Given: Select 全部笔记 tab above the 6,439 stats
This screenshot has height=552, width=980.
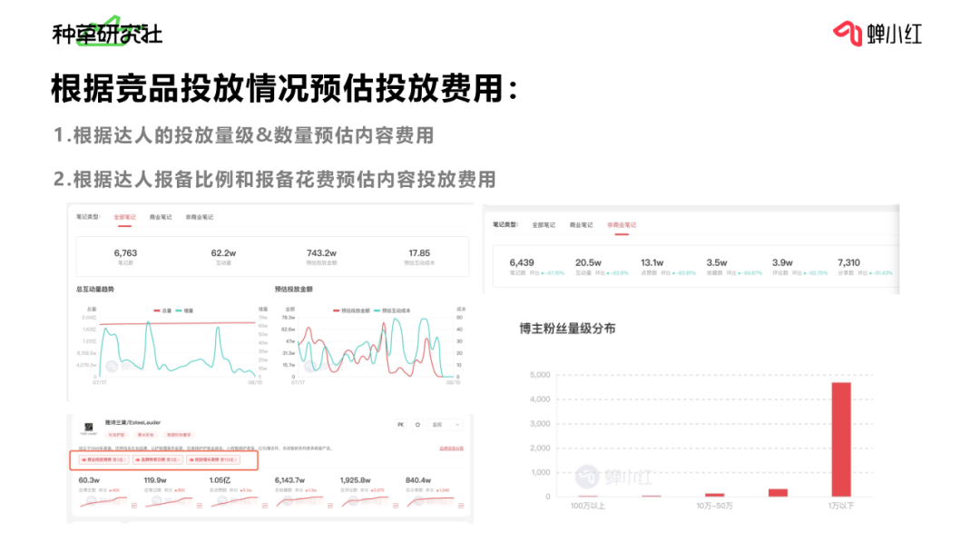Looking at the screenshot, I should click(544, 225).
